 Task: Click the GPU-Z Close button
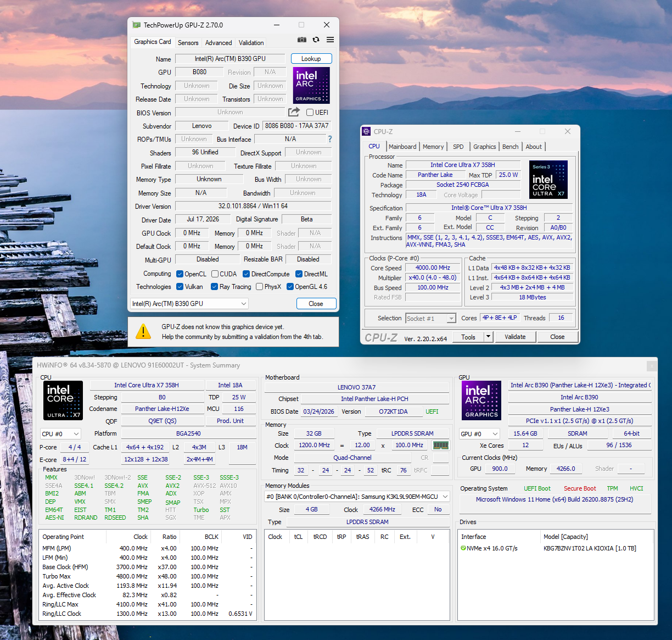316,304
